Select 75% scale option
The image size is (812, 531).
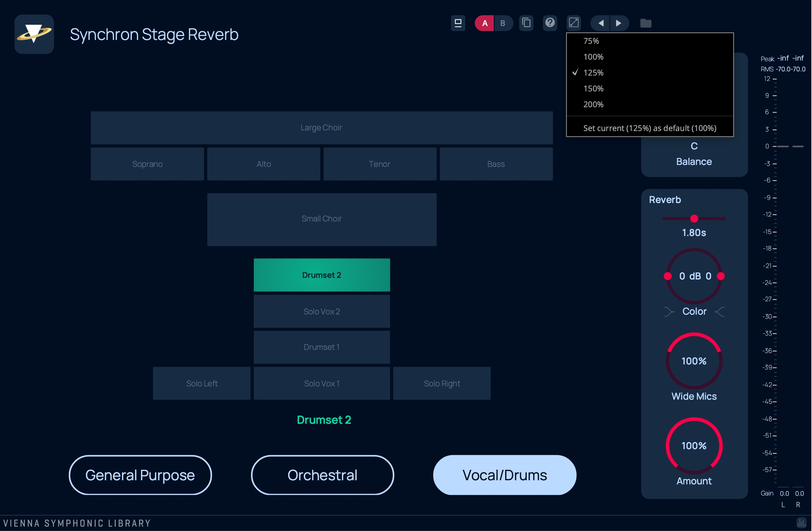point(650,41)
